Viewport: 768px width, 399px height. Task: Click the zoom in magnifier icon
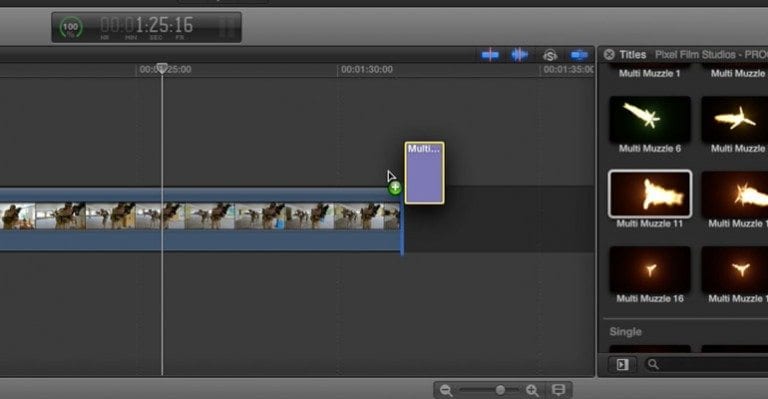pos(532,390)
